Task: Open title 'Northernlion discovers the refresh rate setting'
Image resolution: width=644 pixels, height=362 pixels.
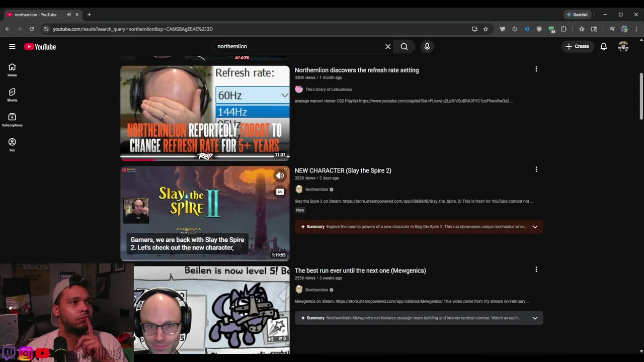Action: [357, 70]
